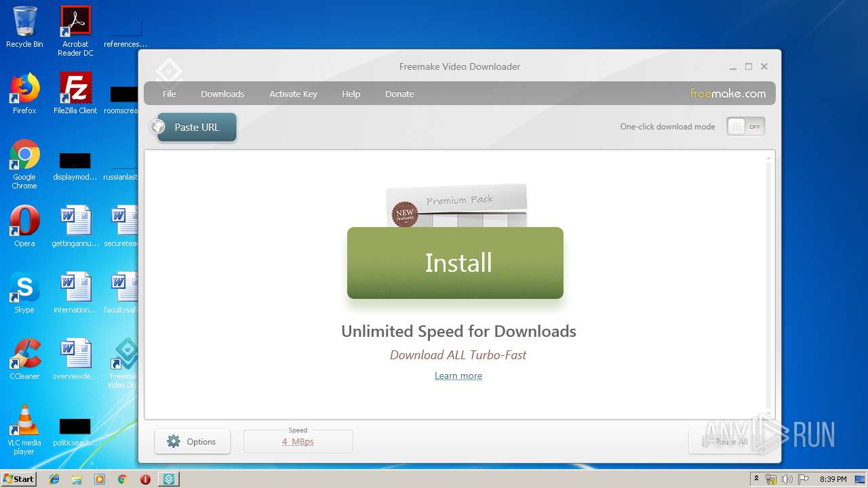The width and height of the screenshot is (868, 488).
Task: Click the 4 MBps speed limit link
Action: pos(298,442)
